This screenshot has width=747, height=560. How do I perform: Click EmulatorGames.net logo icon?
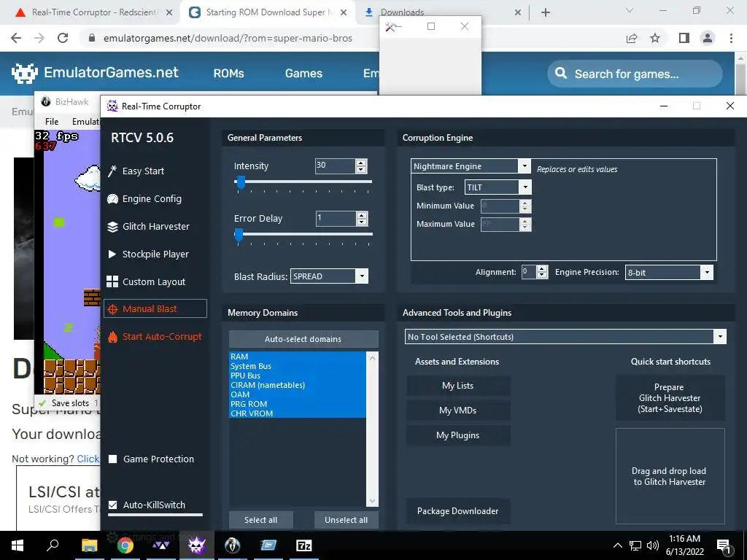25,73
